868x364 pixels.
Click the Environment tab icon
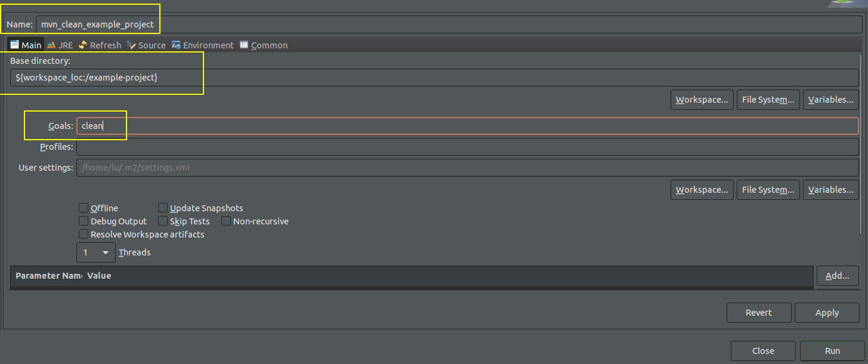tap(176, 45)
